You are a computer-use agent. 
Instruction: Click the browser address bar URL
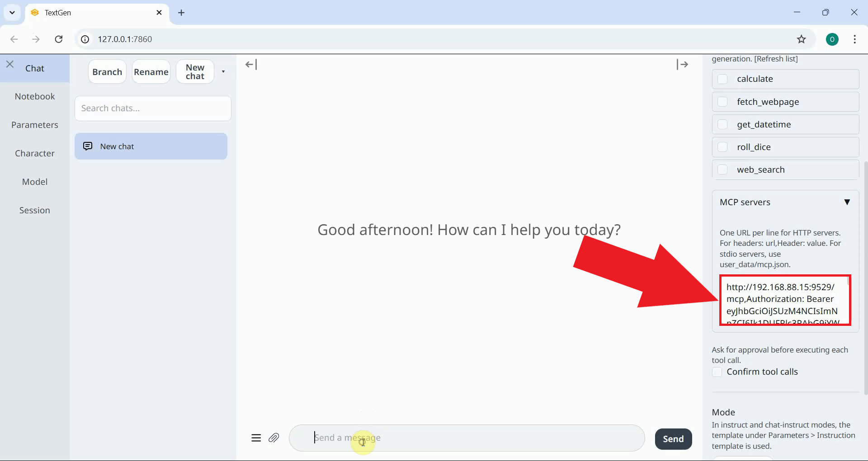tap(125, 39)
